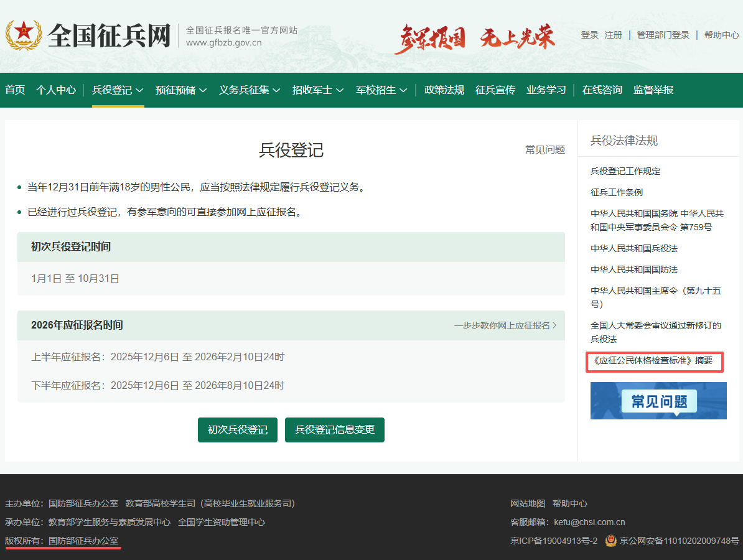Expand the 招收军士 dropdown menu
Image resolution: width=743 pixels, height=560 pixels.
(318, 90)
